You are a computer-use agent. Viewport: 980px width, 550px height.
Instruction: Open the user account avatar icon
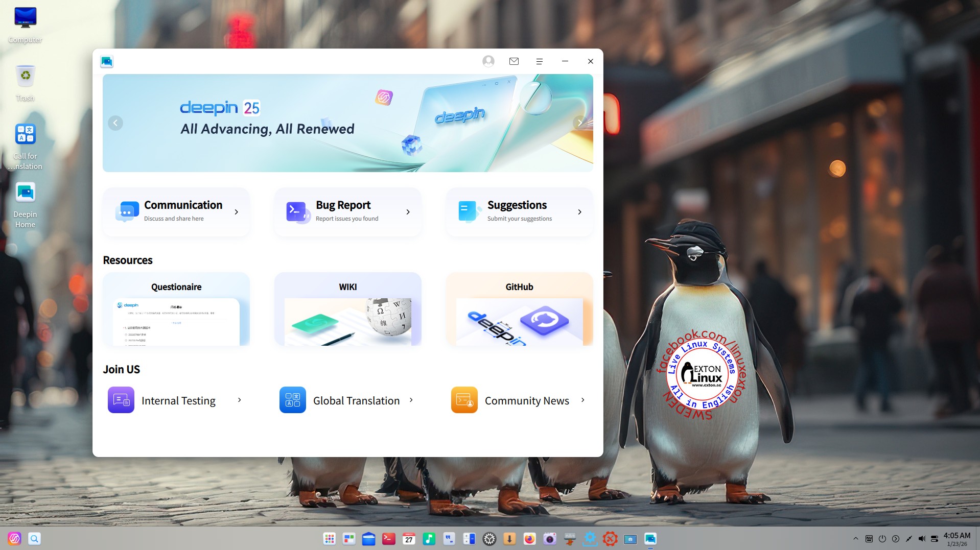point(488,61)
